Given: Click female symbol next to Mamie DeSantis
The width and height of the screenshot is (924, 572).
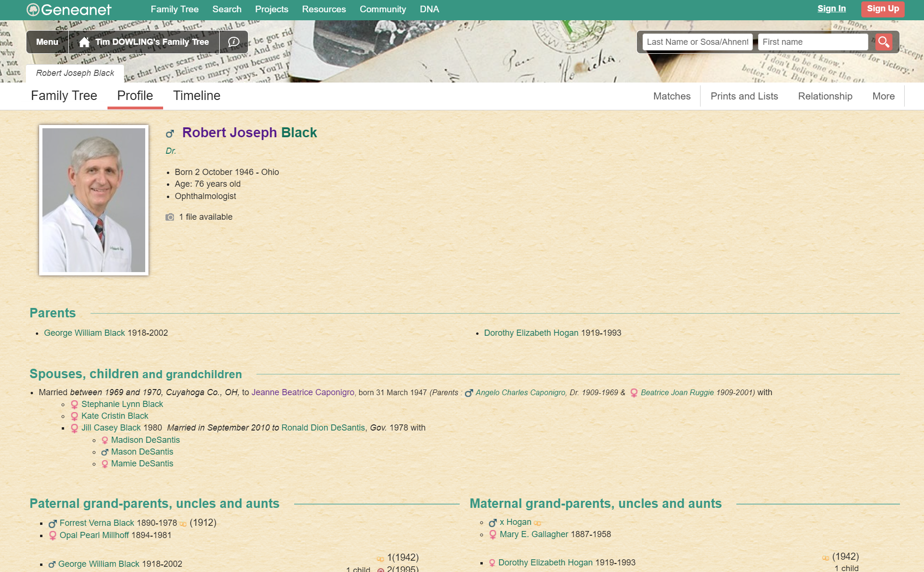Looking at the screenshot, I should click(x=105, y=464).
